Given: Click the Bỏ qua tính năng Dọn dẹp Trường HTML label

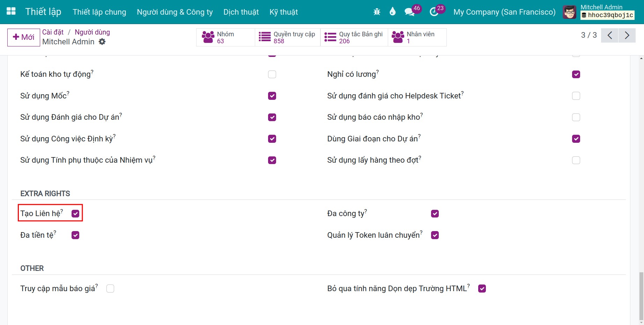Looking at the screenshot, I should pos(397,288).
